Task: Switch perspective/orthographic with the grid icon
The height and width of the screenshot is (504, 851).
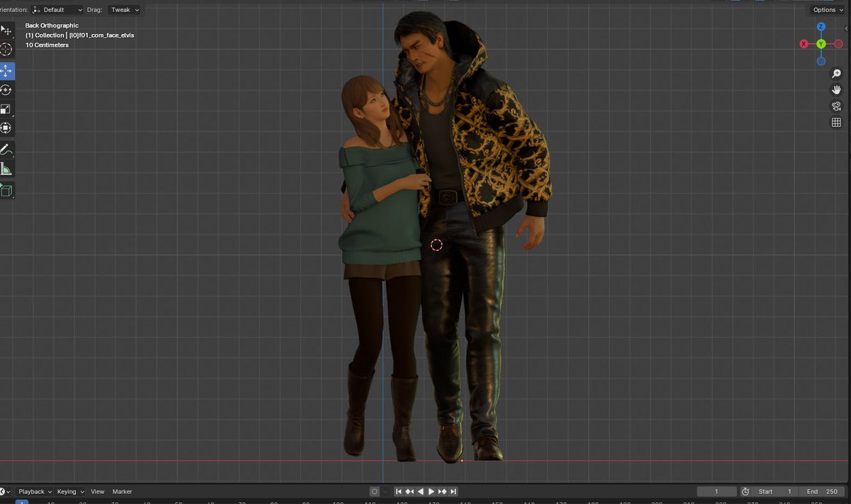Action: point(836,123)
